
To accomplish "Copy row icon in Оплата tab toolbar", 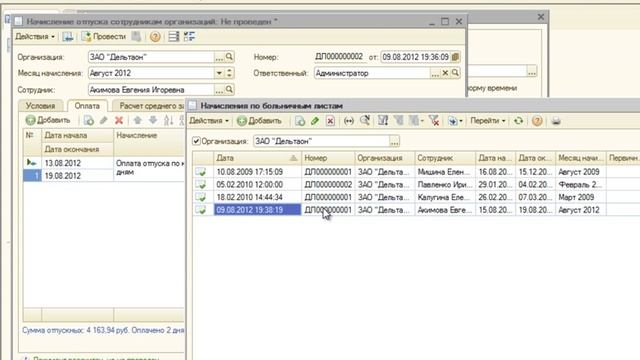I will (89, 120).
